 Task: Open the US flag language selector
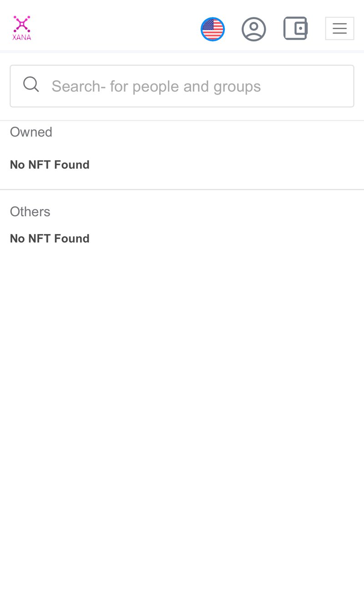212,29
